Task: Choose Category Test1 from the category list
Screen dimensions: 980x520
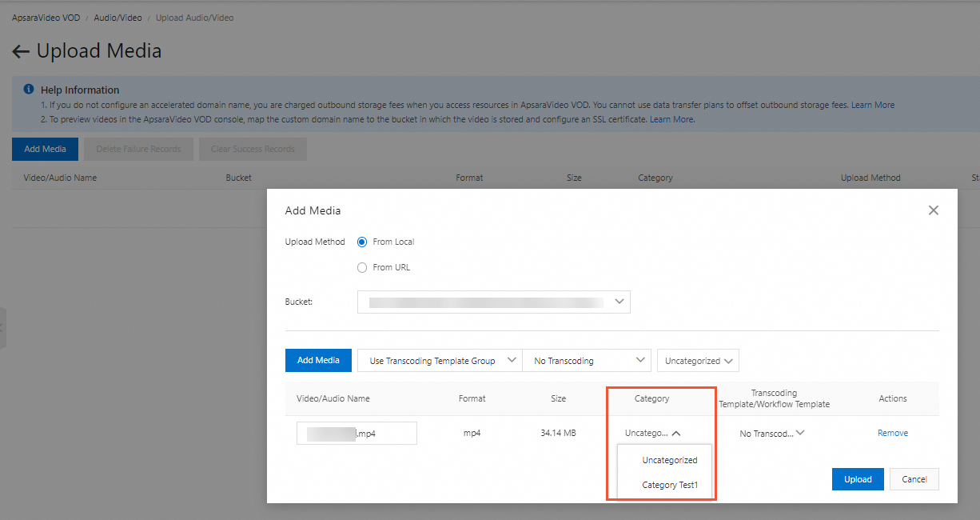Action: [x=670, y=485]
